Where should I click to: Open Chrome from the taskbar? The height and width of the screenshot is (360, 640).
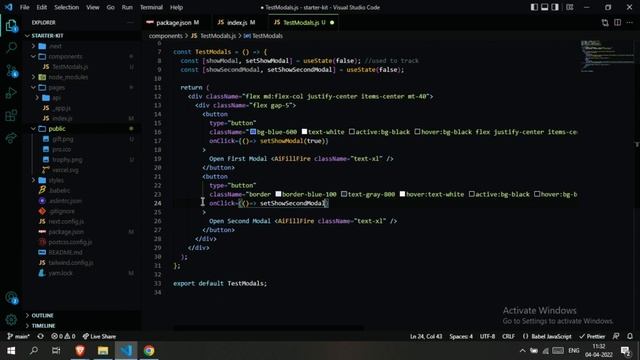(149, 351)
